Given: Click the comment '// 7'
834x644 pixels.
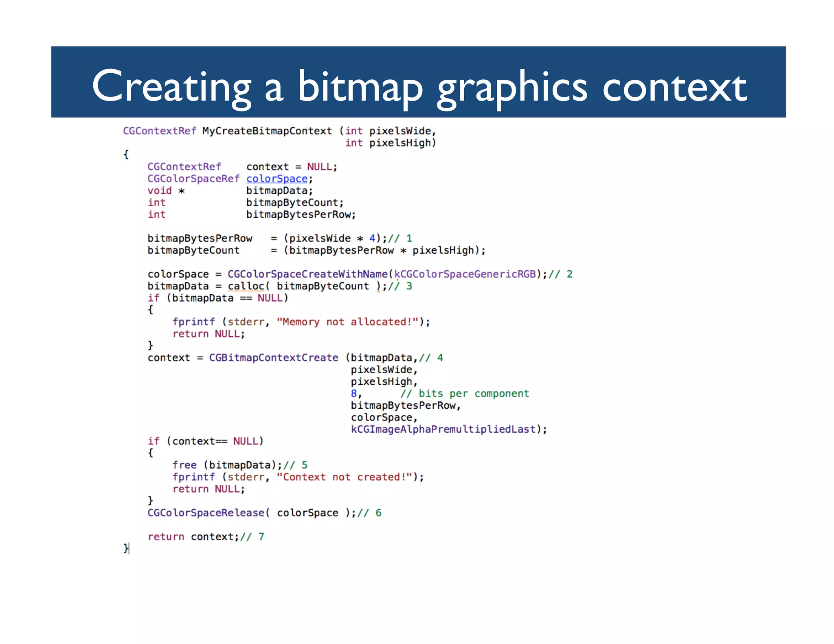Looking at the screenshot, I should pos(252,537).
